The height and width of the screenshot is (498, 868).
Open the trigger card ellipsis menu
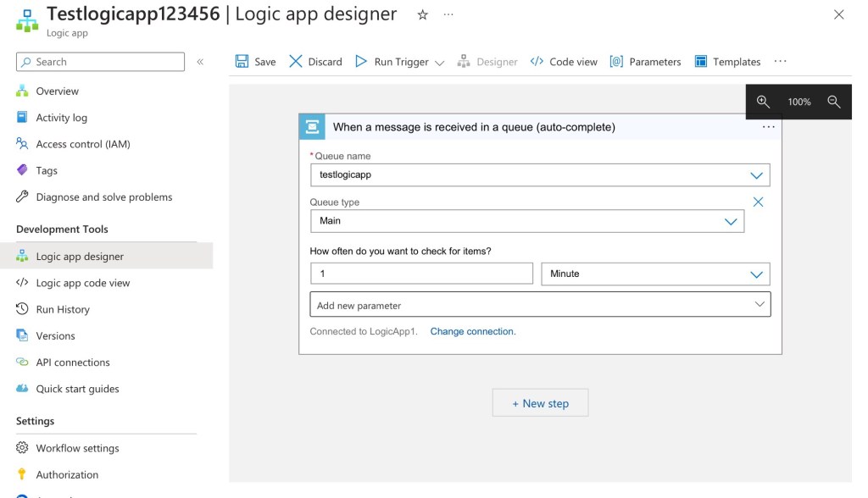(x=768, y=127)
